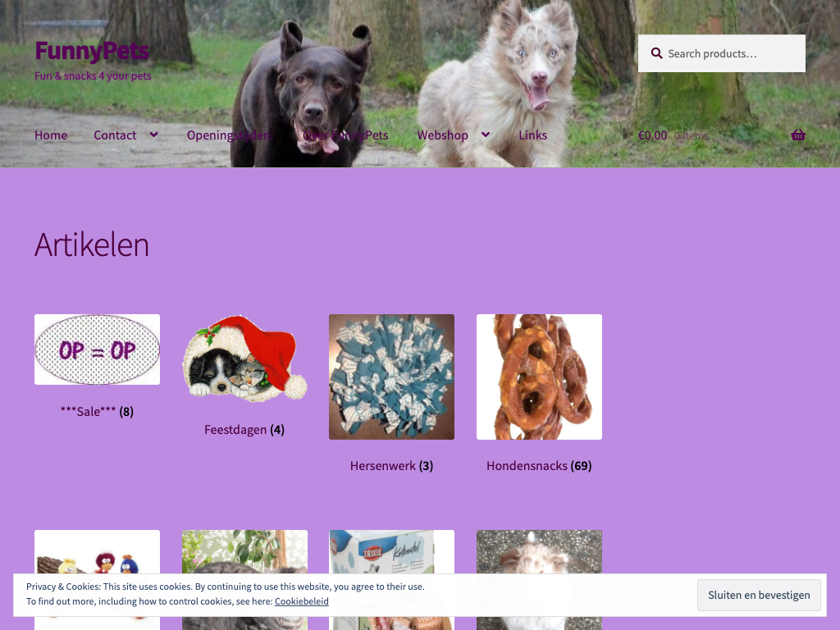The width and height of the screenshot is (840, 630).
Task: Go to the Openingstijden page
Action: tap(230, 135)
